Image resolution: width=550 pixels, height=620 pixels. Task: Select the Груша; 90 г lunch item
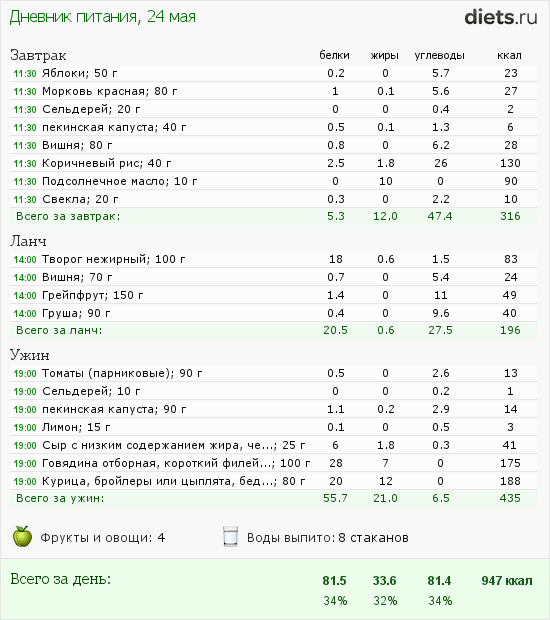click(76, 314)
